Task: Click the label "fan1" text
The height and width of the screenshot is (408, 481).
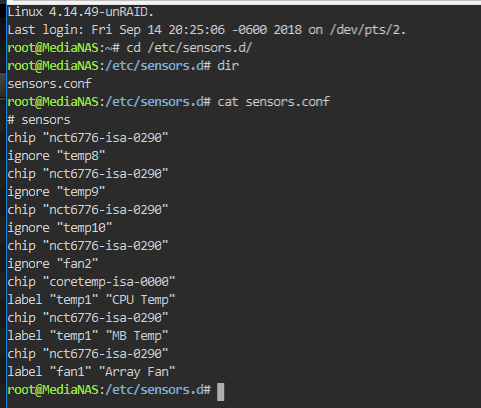Action: pos(49,372)
